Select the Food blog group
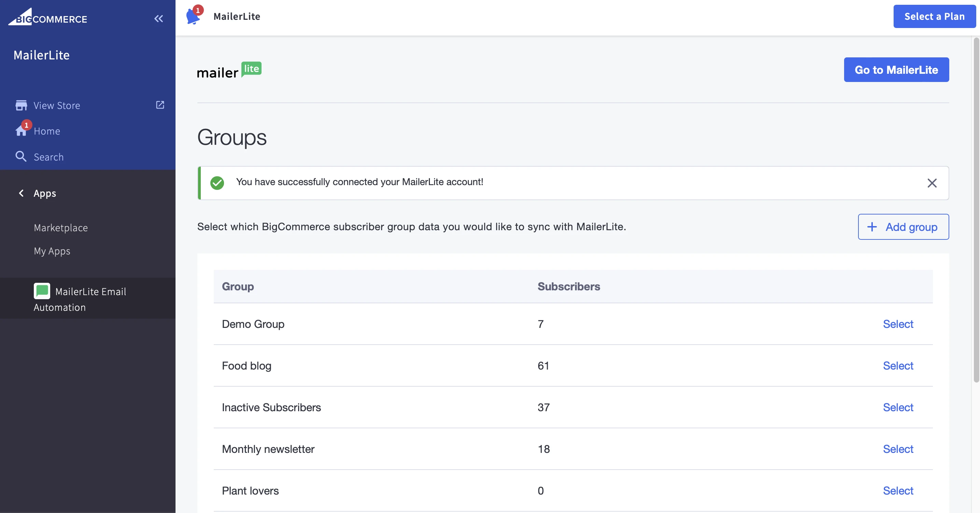Viewport: 980px width, 513px height. click(x=897, y=366)
